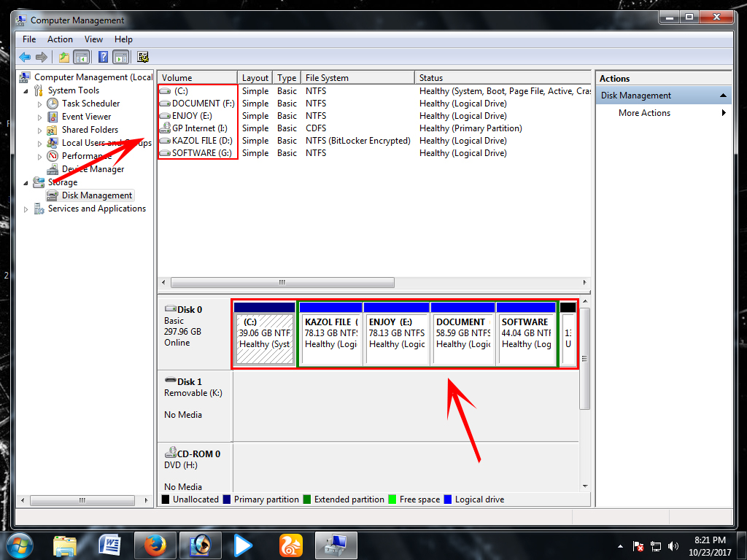Select Device Manager in the tree

93,169
